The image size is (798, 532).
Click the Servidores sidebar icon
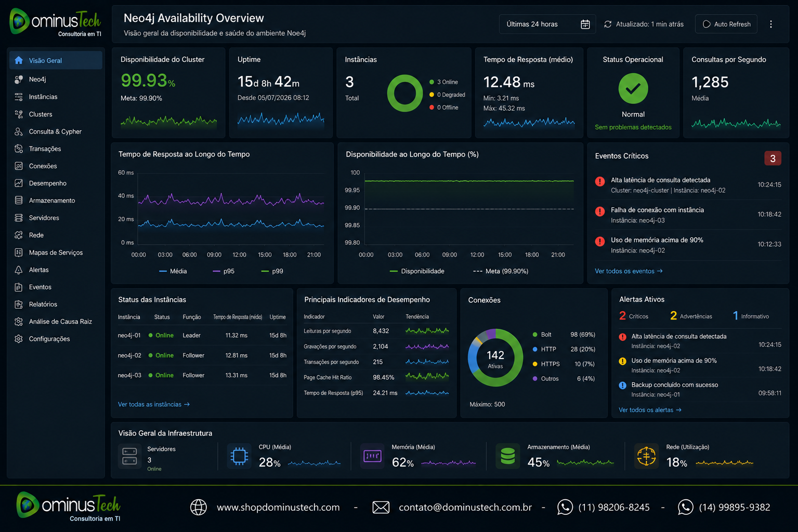(x=19, y=218)
